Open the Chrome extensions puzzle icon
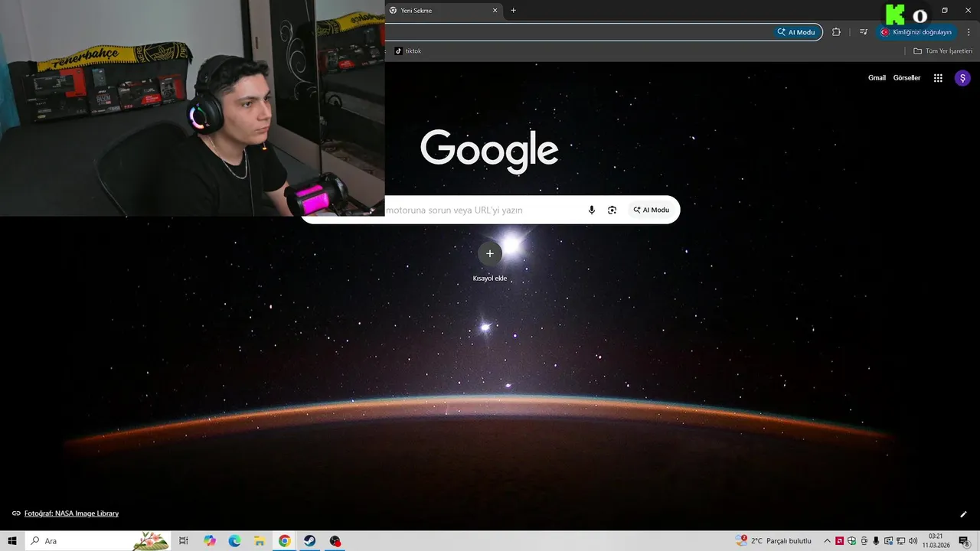This screenshot has width=980, height=551. tap(836, 32)
